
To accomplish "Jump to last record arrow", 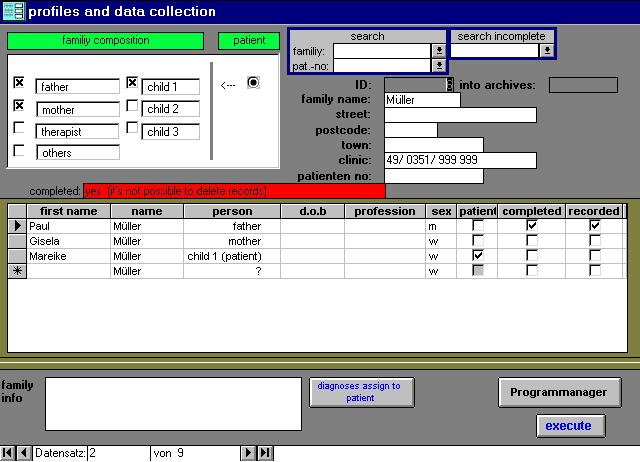I will [265, 453].
